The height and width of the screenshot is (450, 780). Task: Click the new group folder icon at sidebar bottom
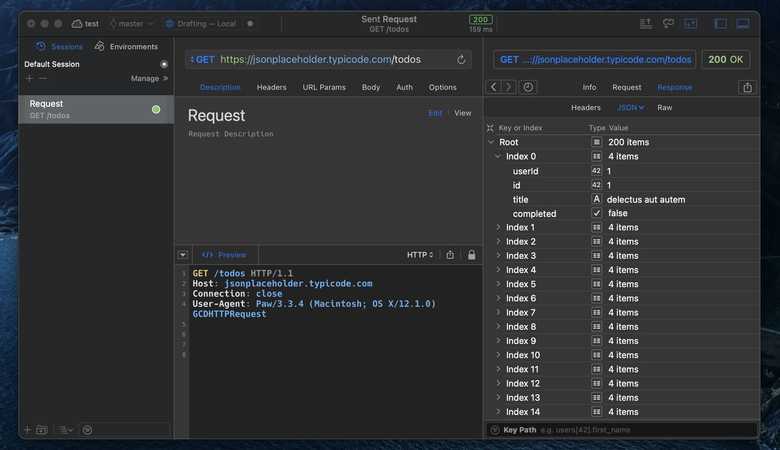pos(42,429)
